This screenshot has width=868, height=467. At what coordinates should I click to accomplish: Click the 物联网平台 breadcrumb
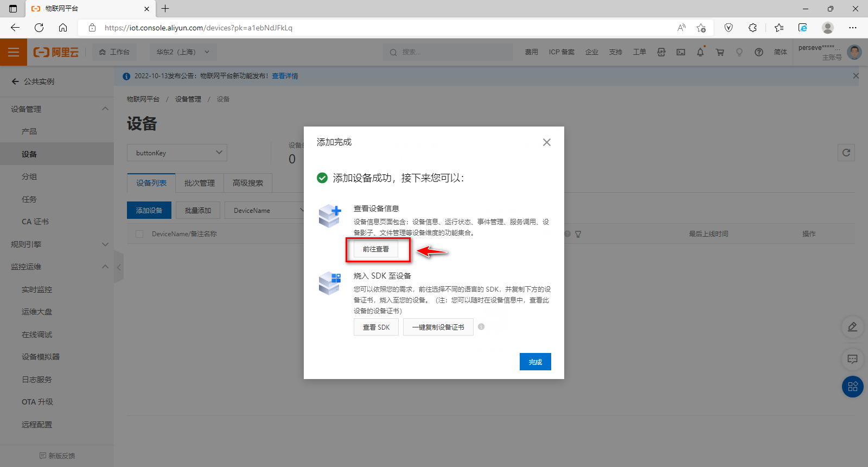tap(143, 99)
